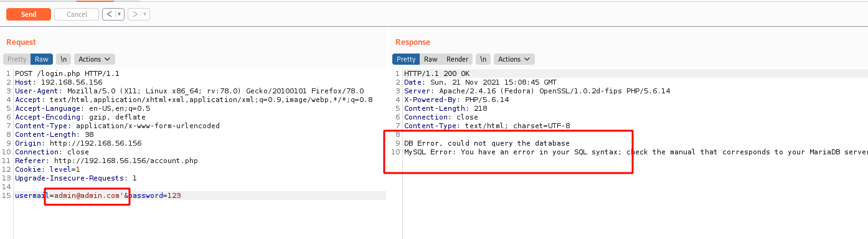Open Actions dropdown in Response panel

point(514,59)
